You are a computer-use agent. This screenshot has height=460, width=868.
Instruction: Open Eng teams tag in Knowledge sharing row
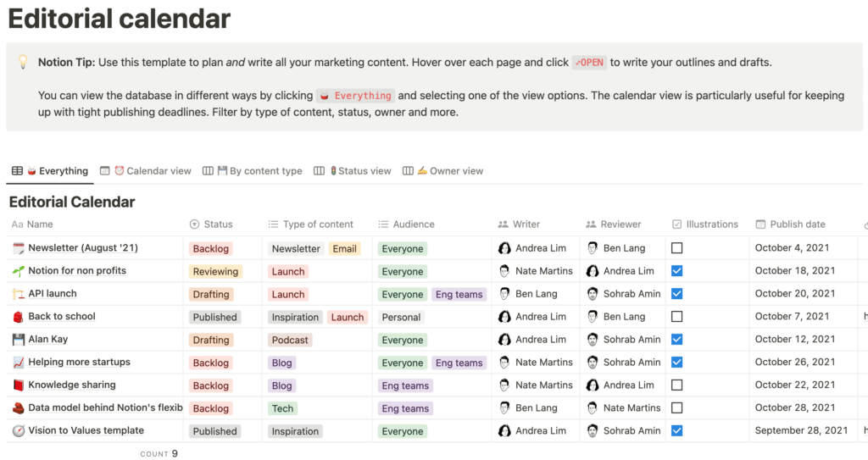point(405,385)
